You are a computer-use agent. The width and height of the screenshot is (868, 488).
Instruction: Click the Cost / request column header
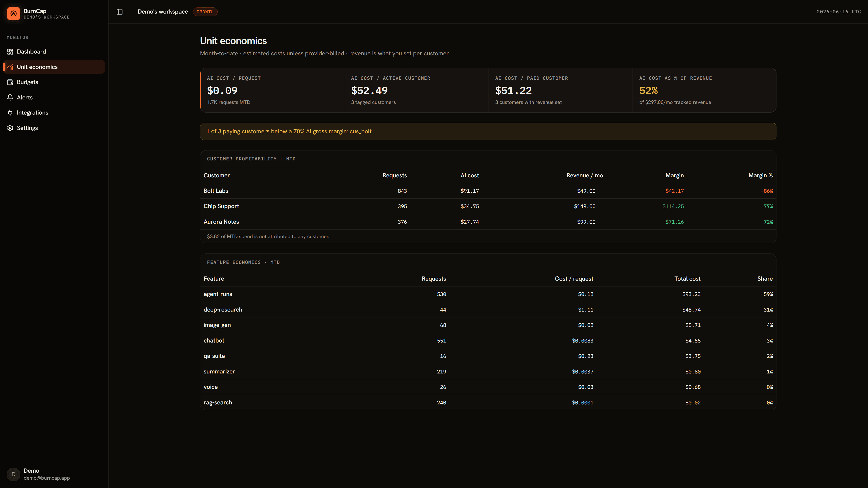tap(574, 279)
